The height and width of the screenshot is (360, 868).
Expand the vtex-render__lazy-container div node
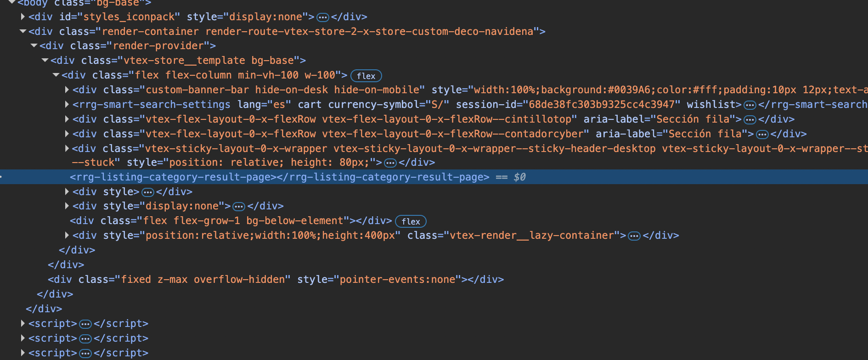pyautogui.click(x=67, y=235)
